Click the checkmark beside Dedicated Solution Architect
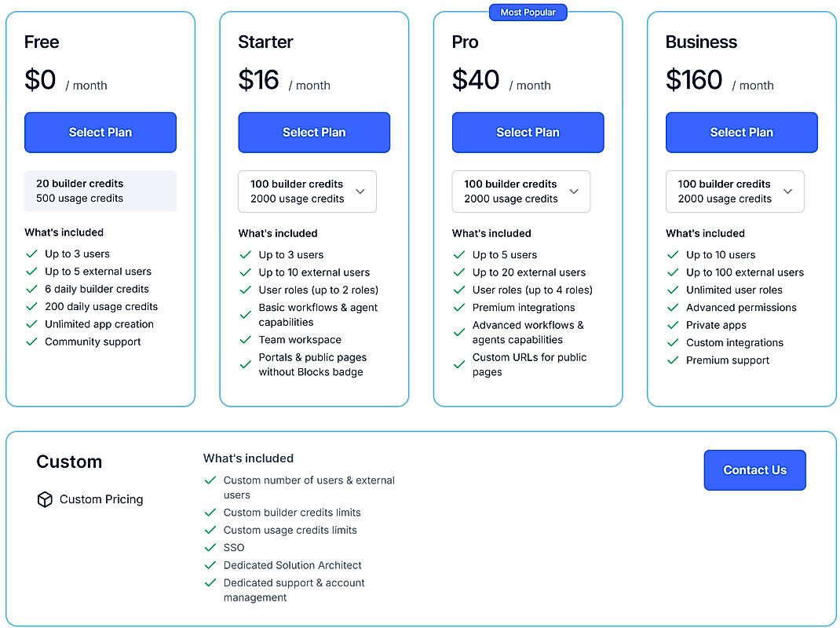The height and width of the screenshot is (628, 840). [x=210, y=565]
